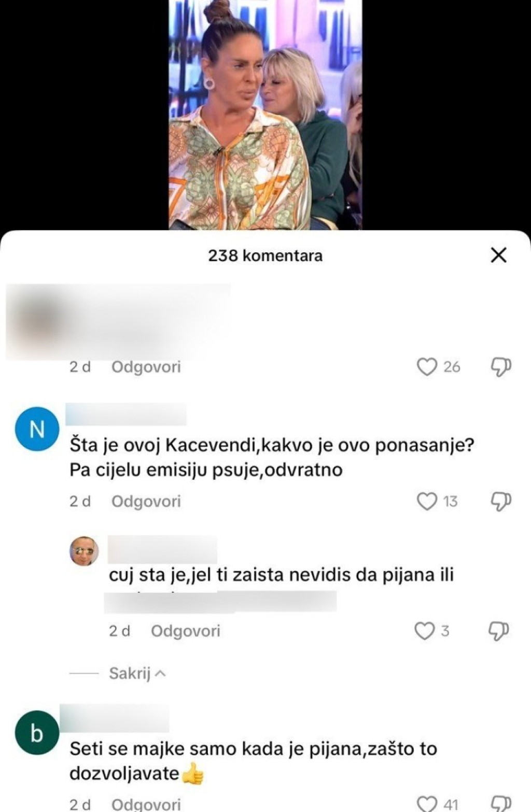Dislike the Kacevendi comment
Screen dimensions: 531x812
point(500,501)
